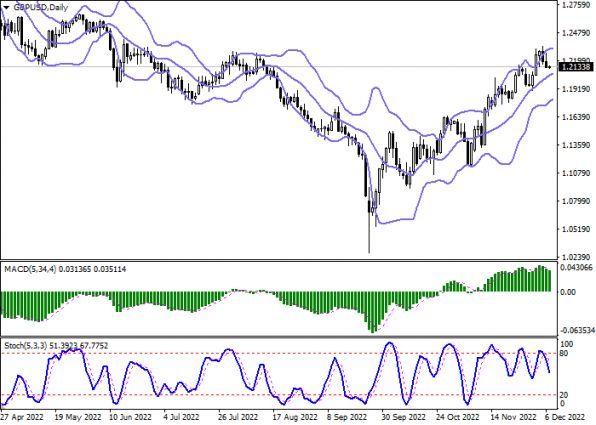The image size is (596, 425).
Task: Click the 30 Sep 2022 date label
Action: click(x=404, y=417)
